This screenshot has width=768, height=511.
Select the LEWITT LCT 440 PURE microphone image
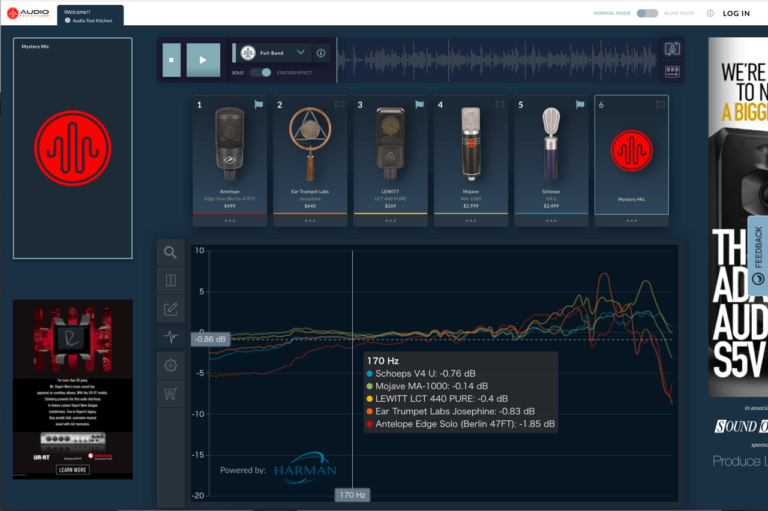(390, 144)
